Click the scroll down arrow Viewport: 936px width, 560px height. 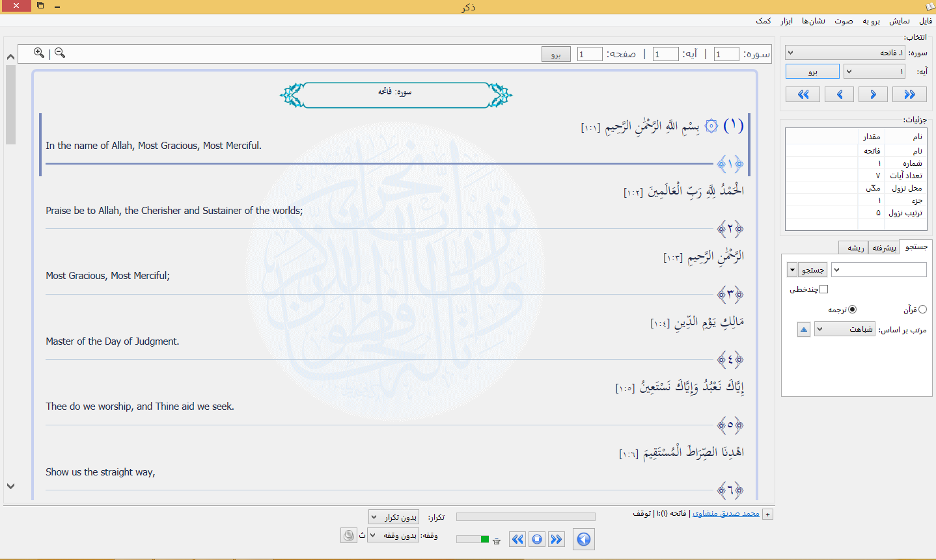[10, 486]
